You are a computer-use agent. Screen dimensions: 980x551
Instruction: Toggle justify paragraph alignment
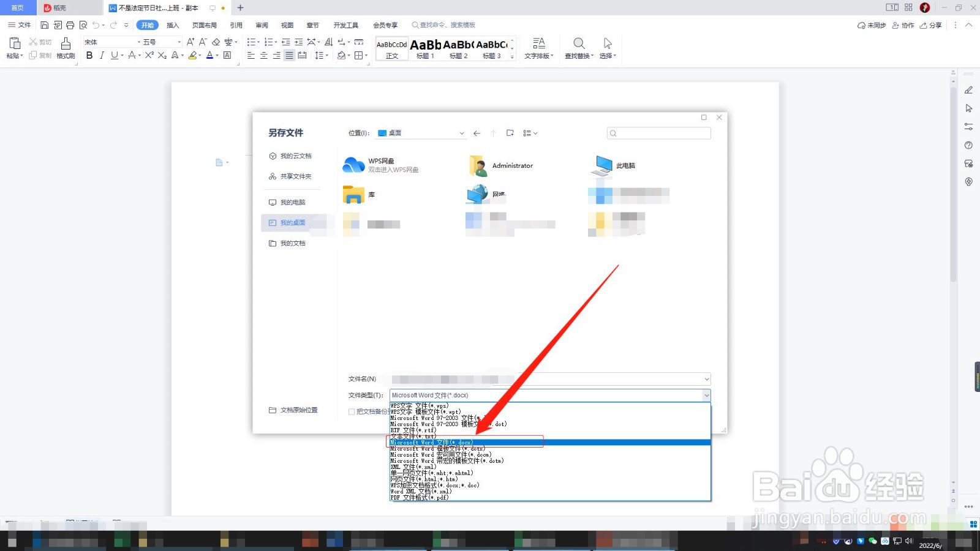coord(289,55)
